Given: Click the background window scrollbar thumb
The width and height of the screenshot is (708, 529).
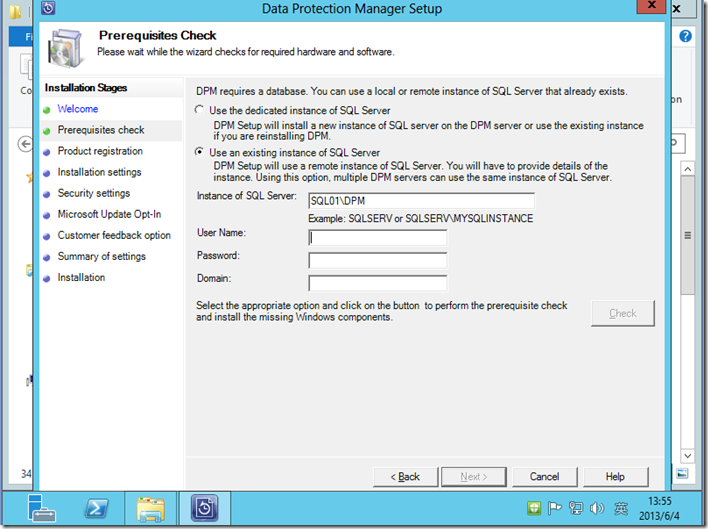Looking at the screenshot, I should coord(687,235).
